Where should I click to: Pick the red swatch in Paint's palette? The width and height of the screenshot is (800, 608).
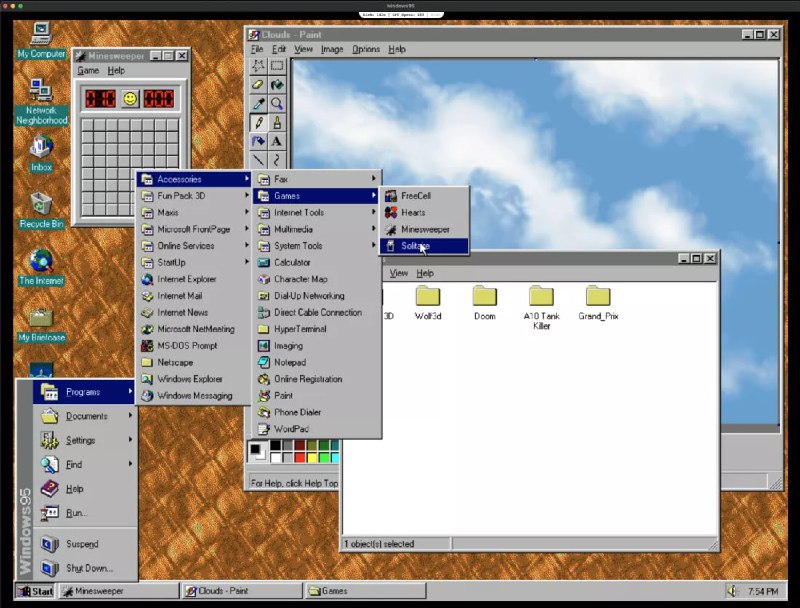coord(300,457)
